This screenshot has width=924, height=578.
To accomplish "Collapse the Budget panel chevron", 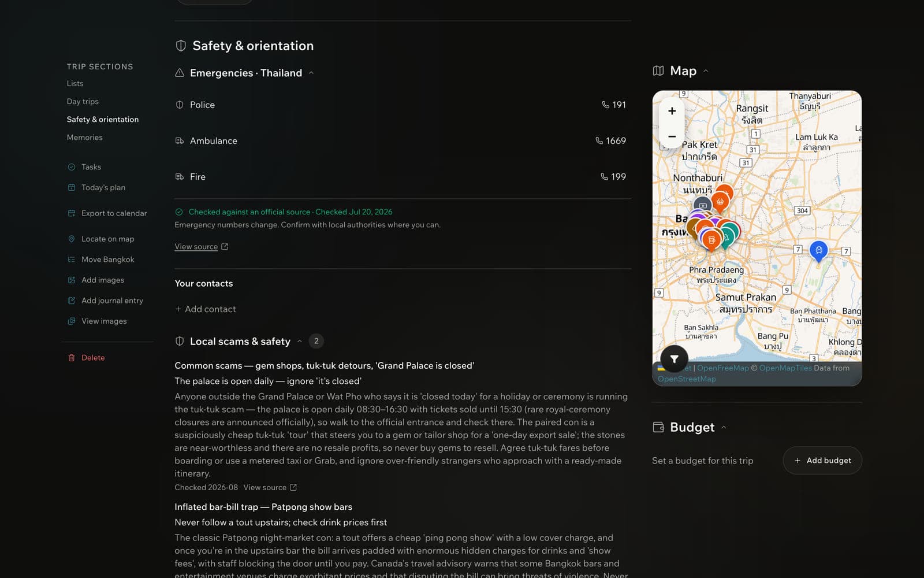I will (724, 428).
